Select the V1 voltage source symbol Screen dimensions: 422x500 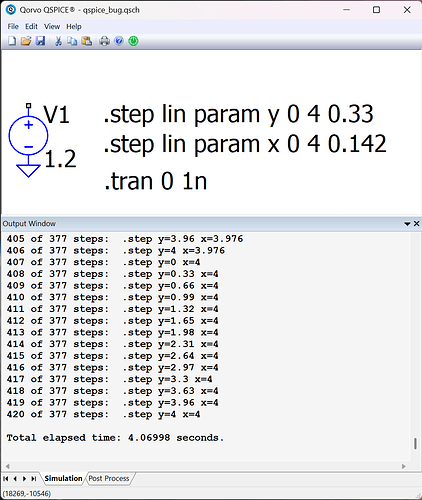[28, 136]
